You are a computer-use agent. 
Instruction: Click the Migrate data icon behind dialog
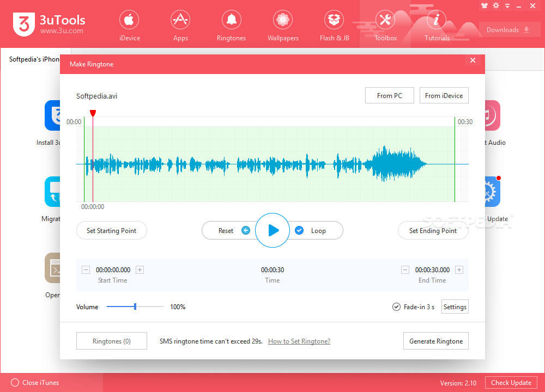pos(52,192)
